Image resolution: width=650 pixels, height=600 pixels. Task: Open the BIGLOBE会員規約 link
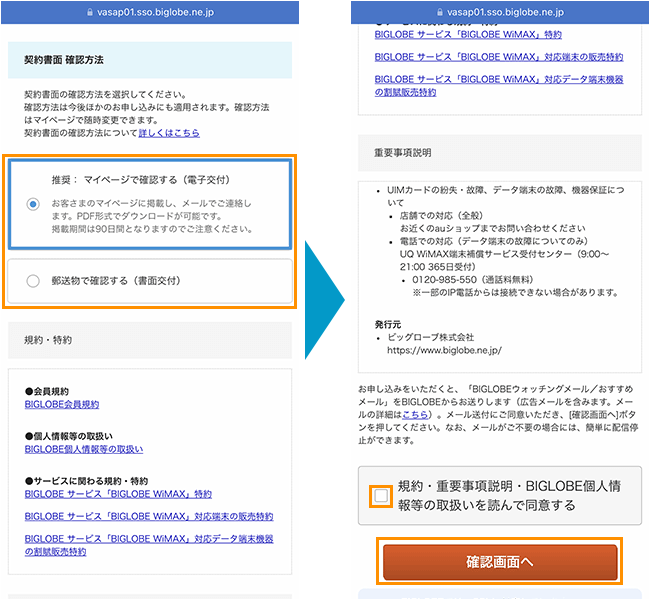(x=62, y=404)
